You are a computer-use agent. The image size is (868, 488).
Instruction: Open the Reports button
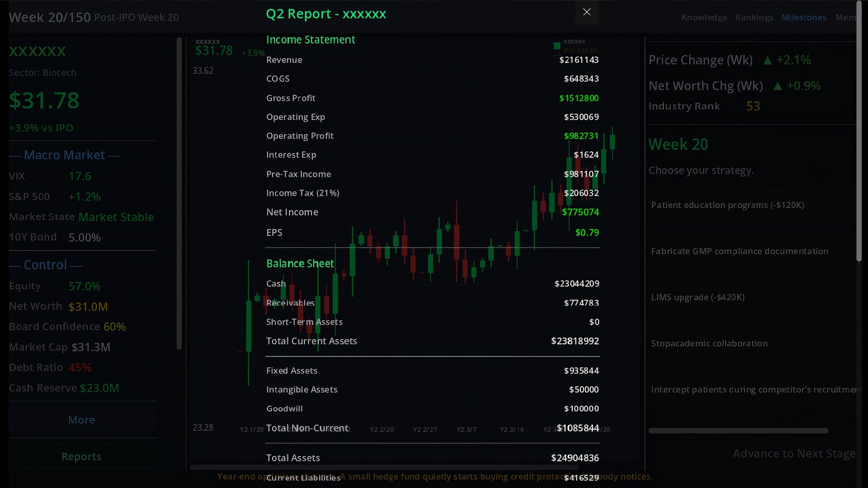click(x=82, y=456)
